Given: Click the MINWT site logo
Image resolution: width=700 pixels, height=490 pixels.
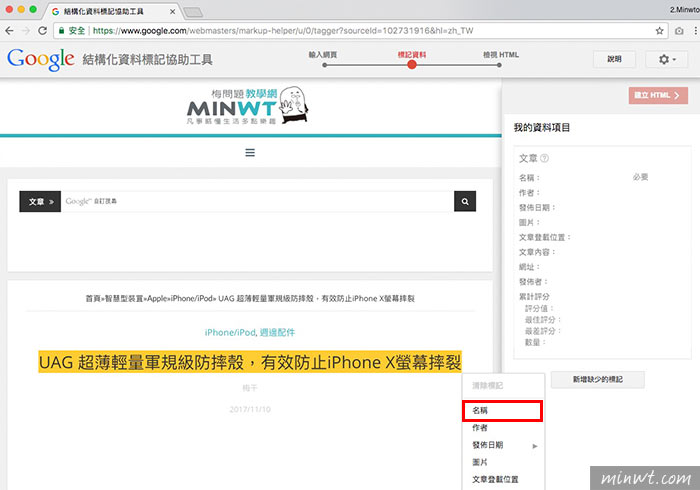Looking at the screenshot, I should tap(247, 106).
